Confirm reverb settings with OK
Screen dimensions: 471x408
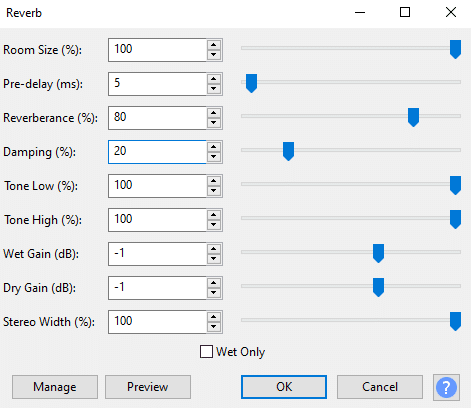(x=284, y=387)
